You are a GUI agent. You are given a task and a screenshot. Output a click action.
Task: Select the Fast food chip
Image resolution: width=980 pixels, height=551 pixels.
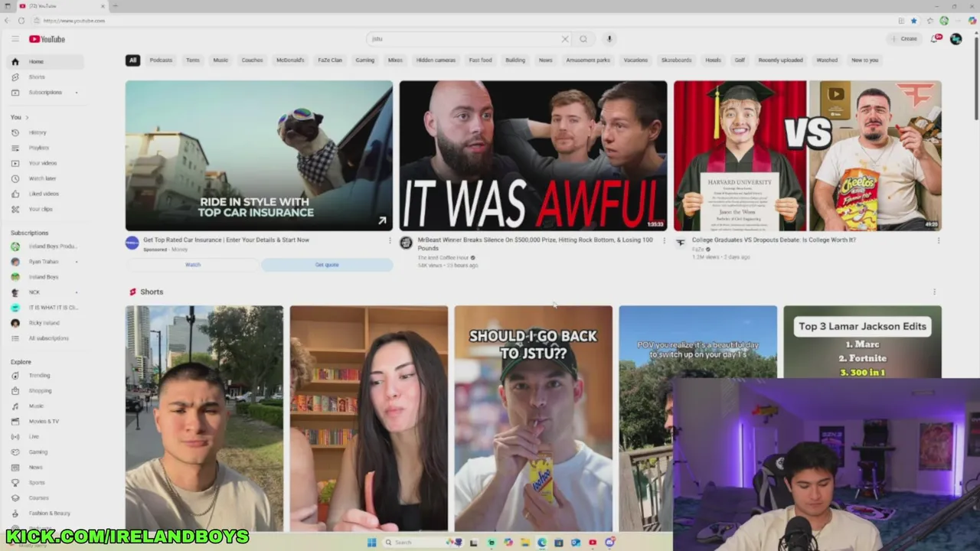pyautogui.click(x=480, y=60)
